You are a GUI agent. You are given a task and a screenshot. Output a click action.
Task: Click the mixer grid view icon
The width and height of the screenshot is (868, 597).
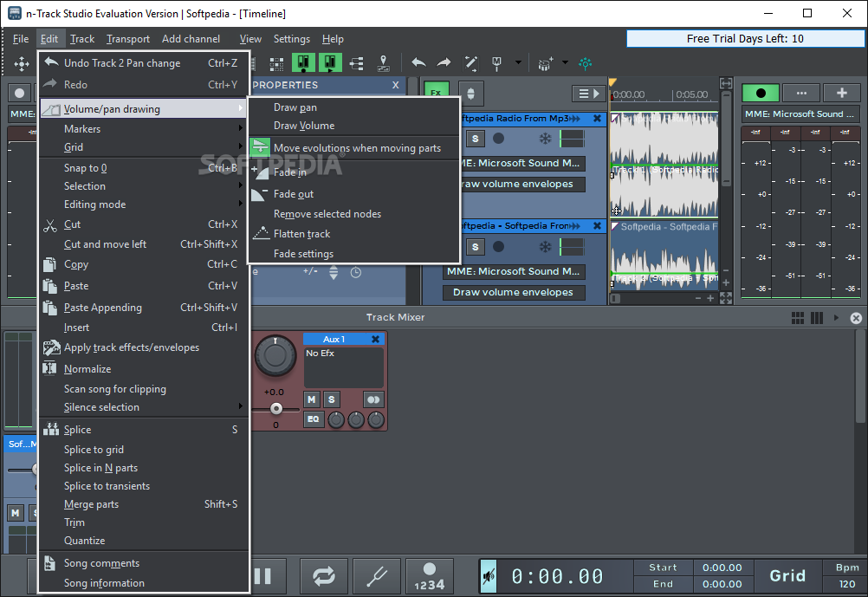798,317
